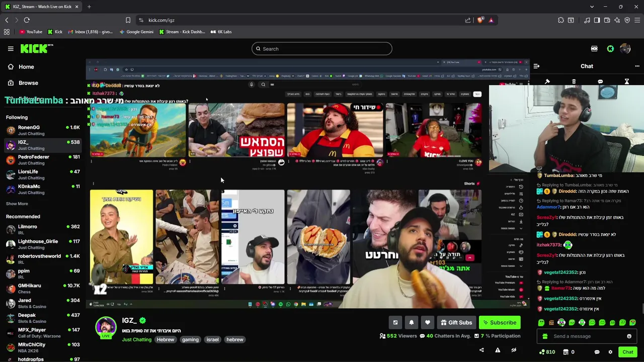Bookmark this page with bookmark icon
Viewport: 644px width, 362px height.
[x=128, y=20]
